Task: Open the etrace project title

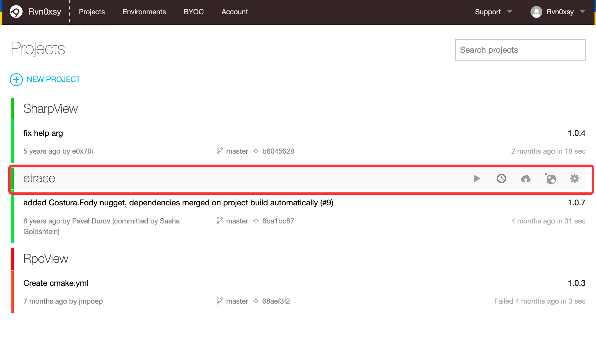Action: [x=39, y=178]
